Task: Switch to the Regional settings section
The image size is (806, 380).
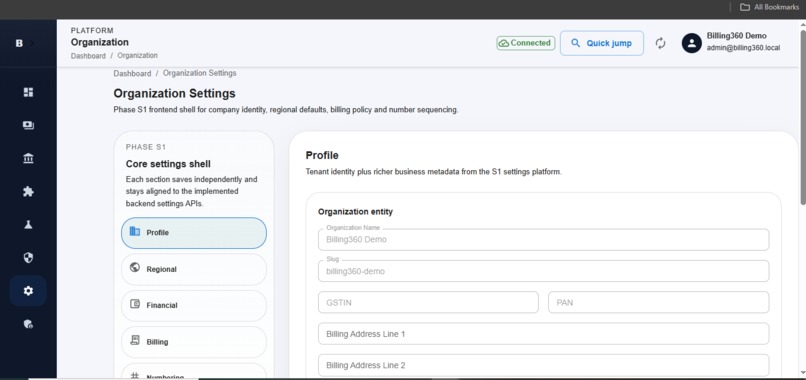Action: click(194, 269)
